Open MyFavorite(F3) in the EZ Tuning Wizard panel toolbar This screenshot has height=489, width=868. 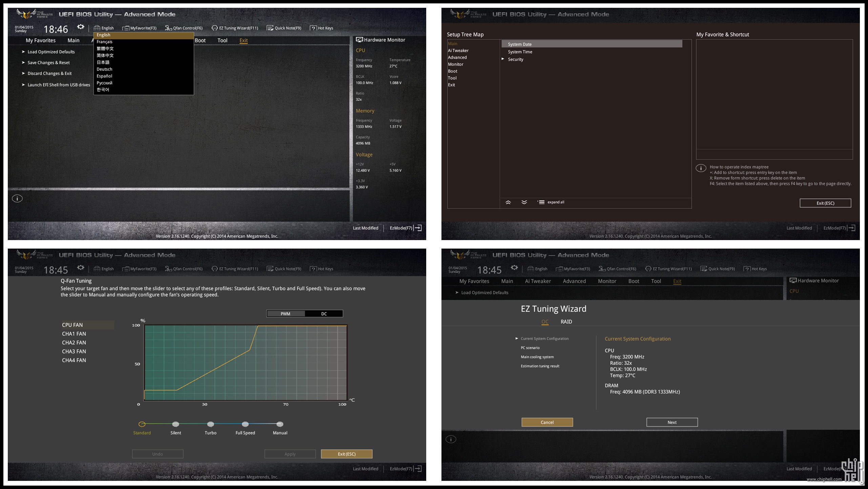pyautogui.click(x=573, y=269)
